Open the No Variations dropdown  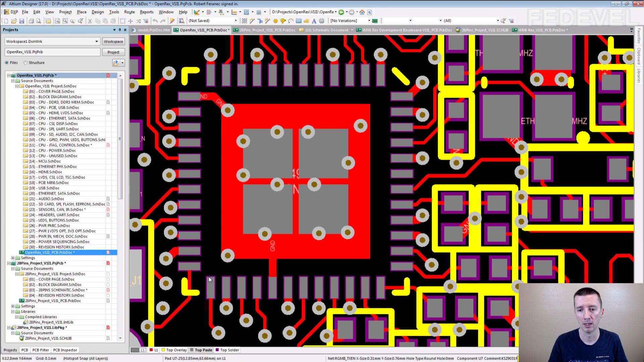coord(369,21)
